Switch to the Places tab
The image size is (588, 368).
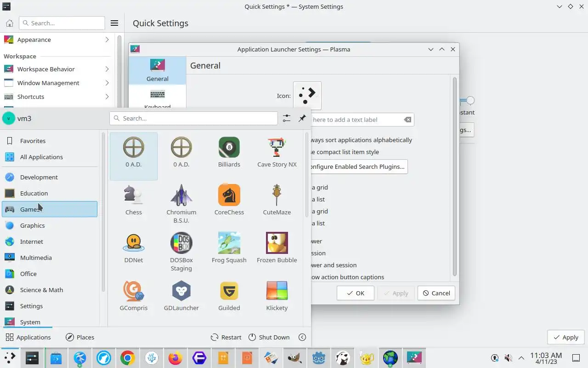point(80,337)
